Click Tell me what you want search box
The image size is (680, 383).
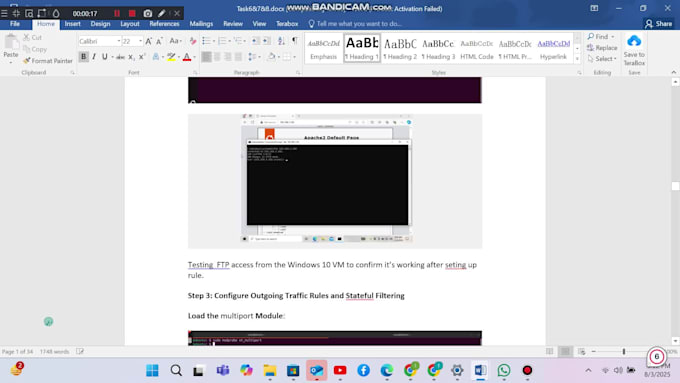click(x=355, y=24)
